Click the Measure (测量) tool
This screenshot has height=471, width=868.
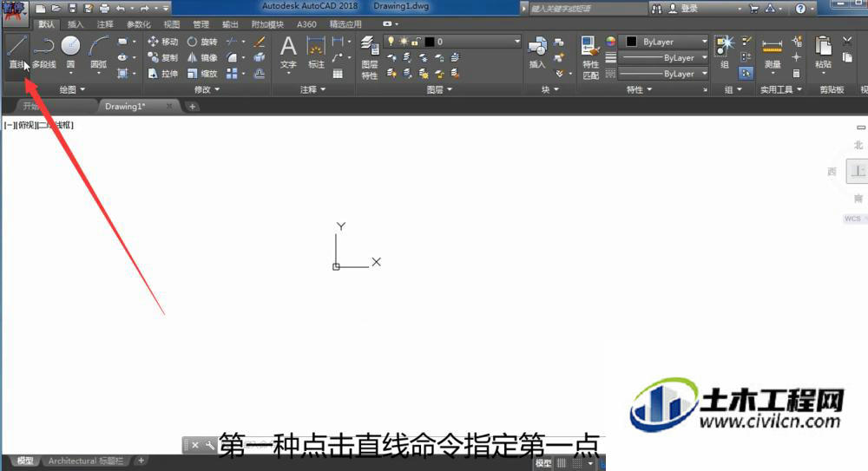pos(773,53)
